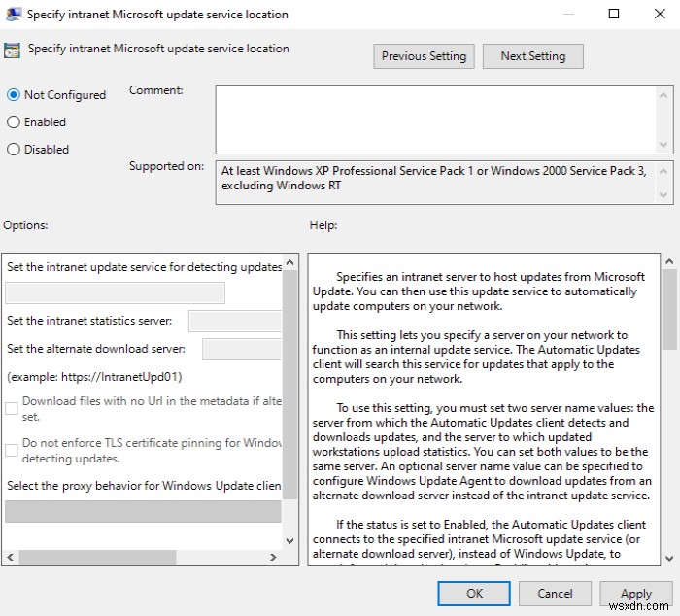Click the window title bar app icon
680x616 pixels.
pyautogui.click(x=14, y=15)
